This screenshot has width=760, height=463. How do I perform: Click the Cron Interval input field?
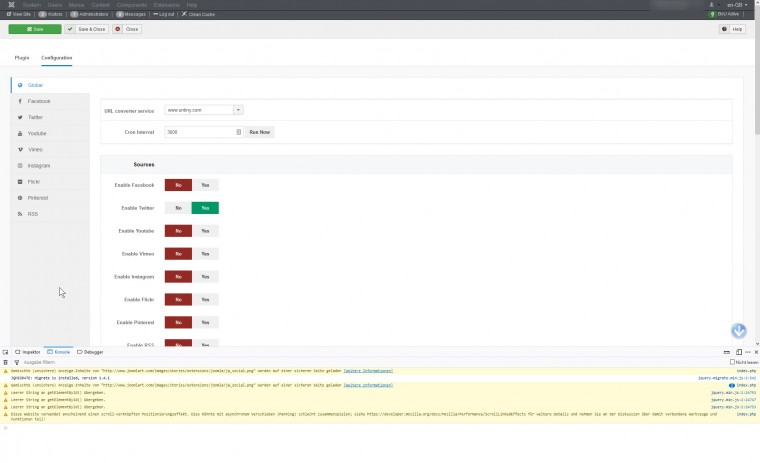pos(200,132)
